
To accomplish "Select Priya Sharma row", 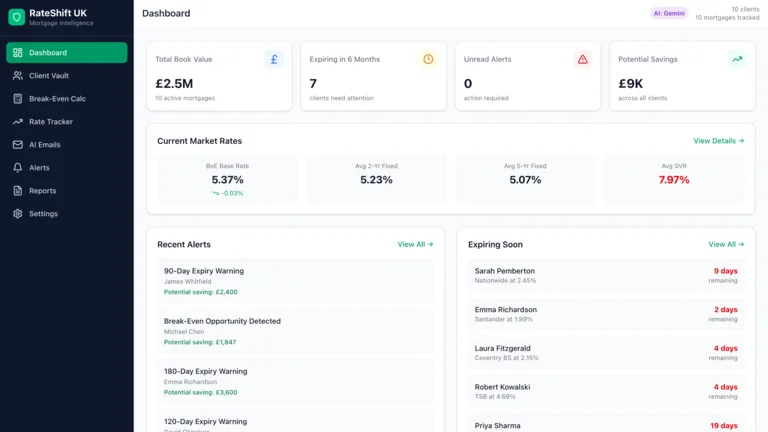I will [x=606, y=423].
